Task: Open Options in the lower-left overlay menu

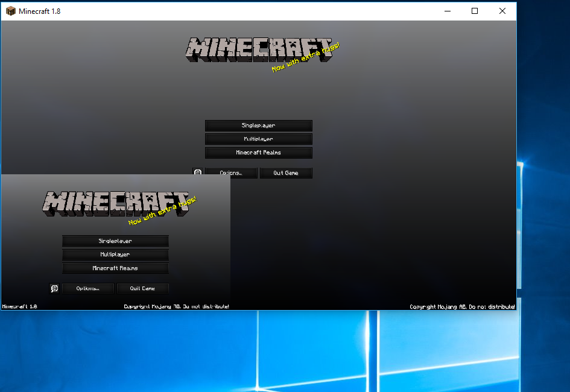Action: click(88, 288)
